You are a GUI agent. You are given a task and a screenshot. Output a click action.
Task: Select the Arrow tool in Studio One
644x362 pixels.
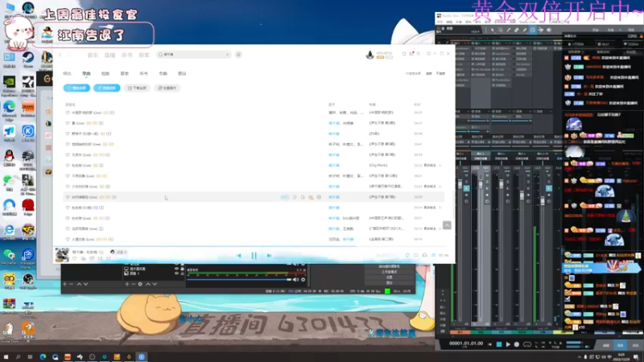[x=492, y=30]
